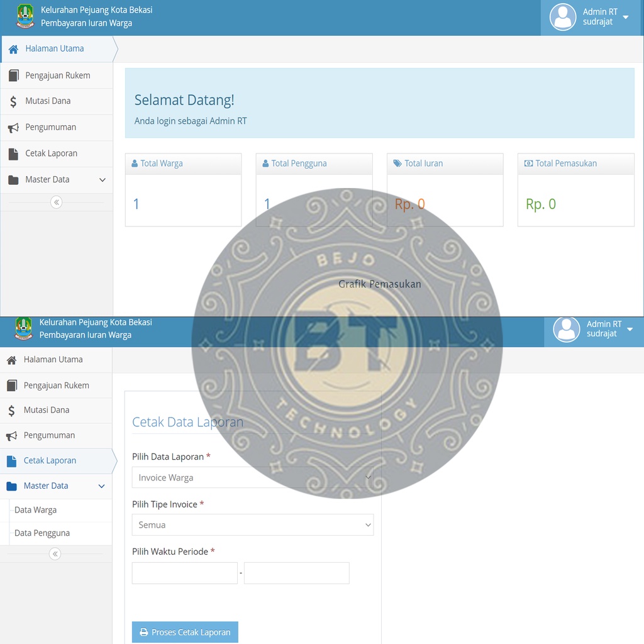Click blue file icon beside bottom Cetak Laporan

[x=11, y=461]
